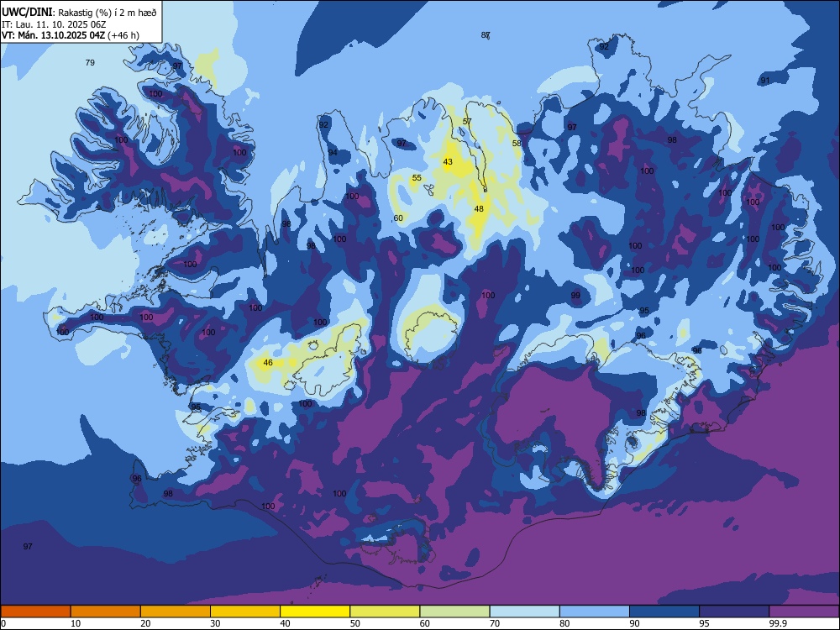840x630 pixels.
Task: Click the legend tick label 99.9
Action: coord(777,623)
